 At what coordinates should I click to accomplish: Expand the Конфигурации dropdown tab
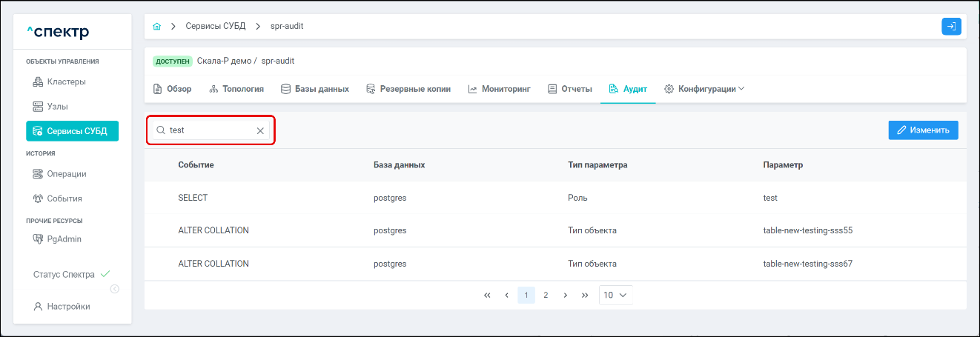point(704,89)
